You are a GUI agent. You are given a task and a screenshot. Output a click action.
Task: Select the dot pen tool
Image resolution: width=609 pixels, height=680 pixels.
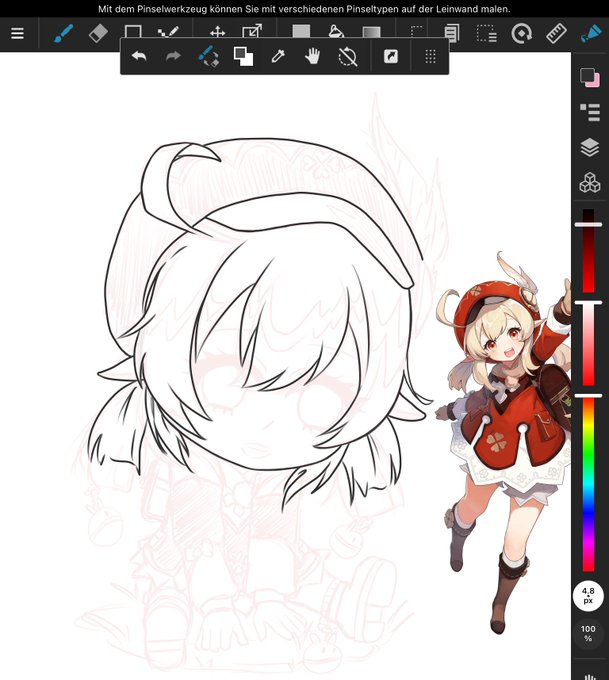(168, 32)
